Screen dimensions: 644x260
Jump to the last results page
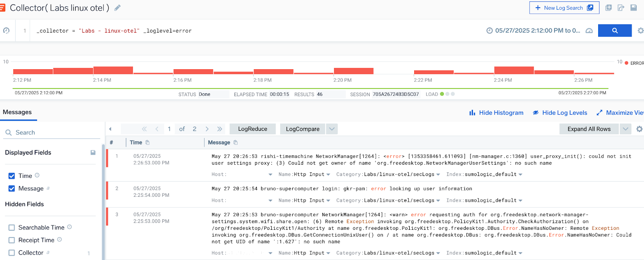point(220,129)
